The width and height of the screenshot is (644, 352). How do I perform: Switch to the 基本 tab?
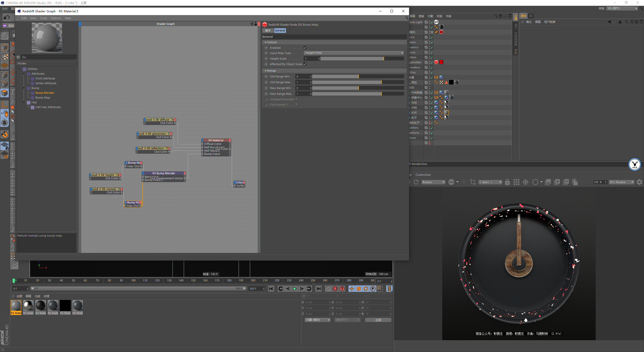coord(268,30)
